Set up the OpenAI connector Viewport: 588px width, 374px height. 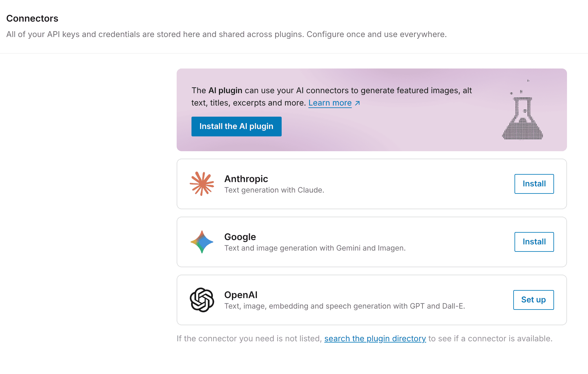tap(534, 300)
